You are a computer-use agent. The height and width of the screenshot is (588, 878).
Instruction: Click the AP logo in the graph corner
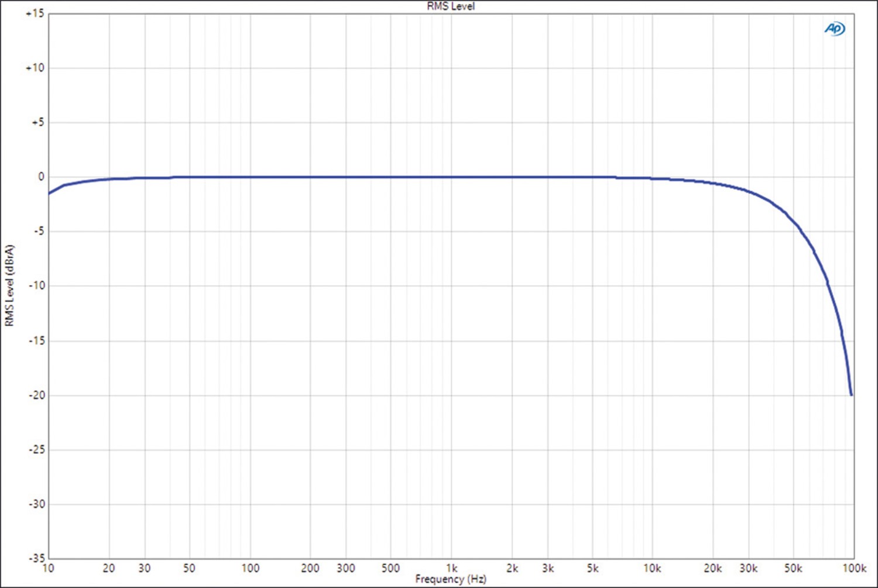pyautogui.click(x=834, y=29)
